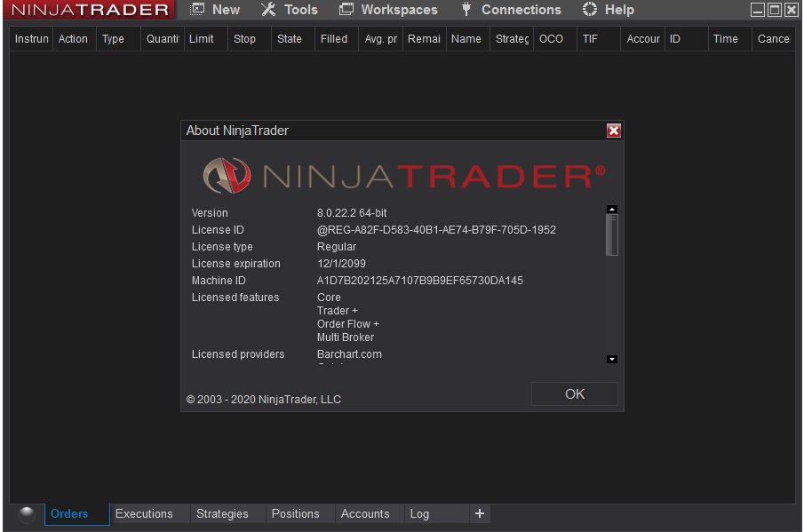The height and width of the screenshot is (532, 804).
Task: Click the New window icon
Action: coord(197,9)
